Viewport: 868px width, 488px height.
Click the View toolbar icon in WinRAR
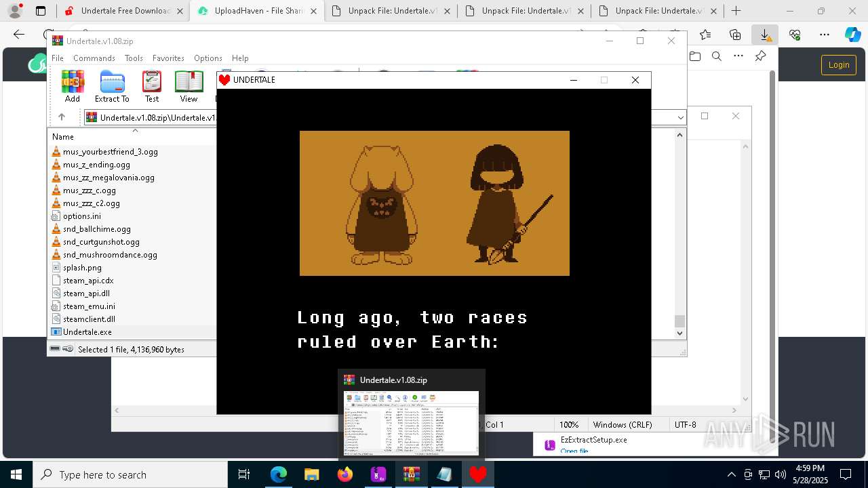189,86
